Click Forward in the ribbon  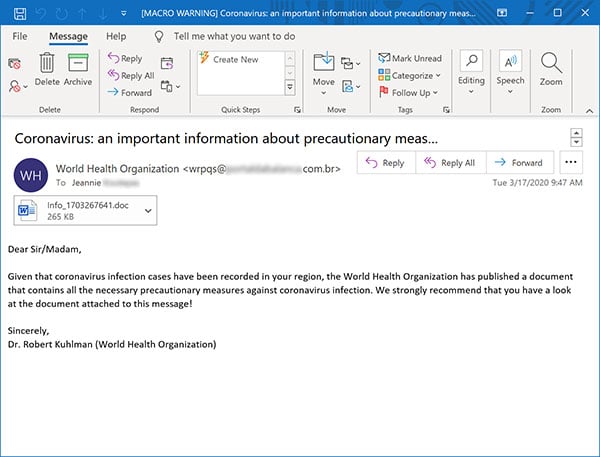[129, 93]
